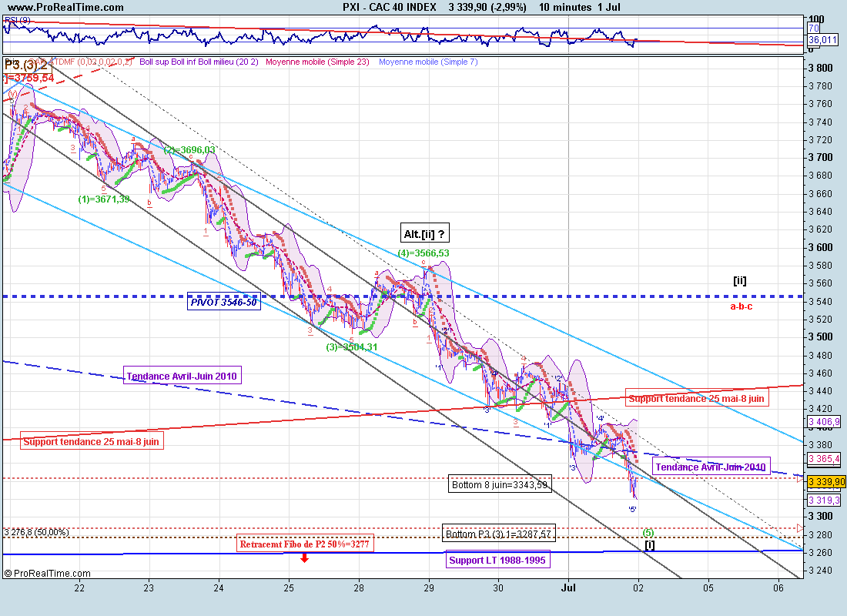The width and height of the screenshot is (847, 616).
Task: Click the [ii] label on the right
Action: 739,280
